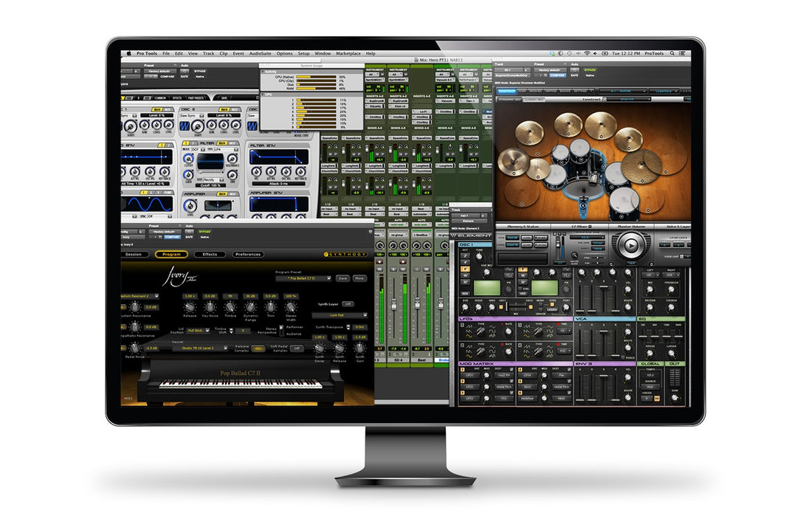Turn off Release Samples in Ivory II
Screen dimensions: 812x516
tap(258, 349)
